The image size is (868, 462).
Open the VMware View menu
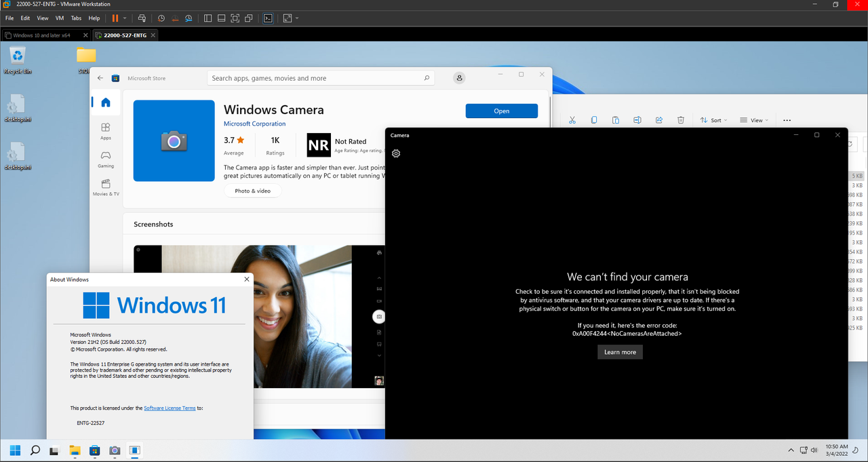pos(43,18)
